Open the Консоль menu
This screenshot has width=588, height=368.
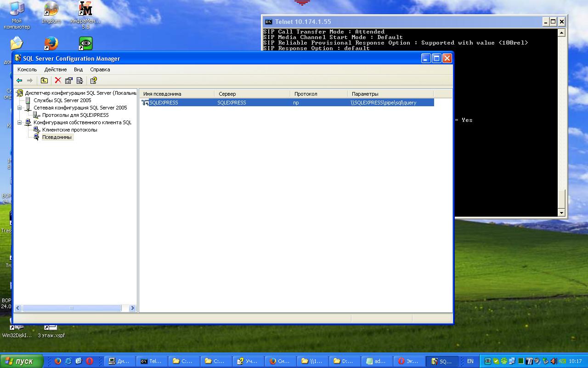(x=27, y=69)
